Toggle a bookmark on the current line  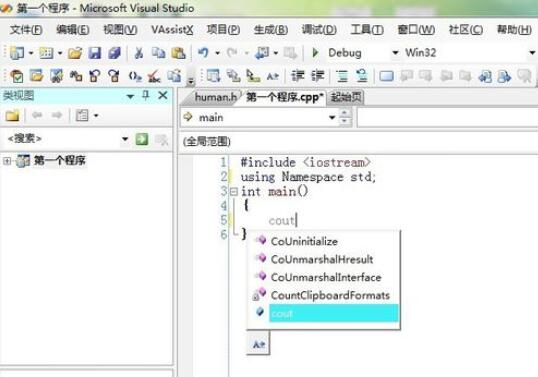(x=386, y=76)
